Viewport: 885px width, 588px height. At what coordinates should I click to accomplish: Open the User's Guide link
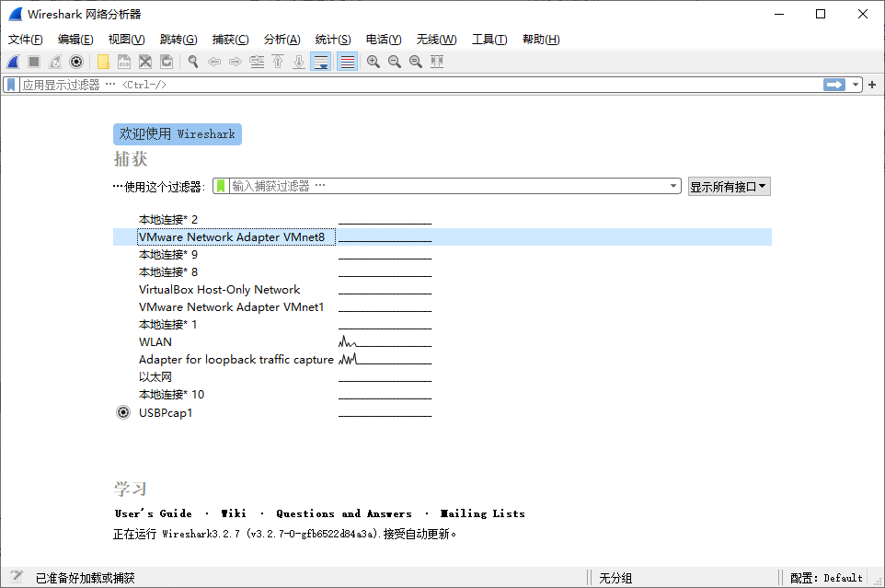153,513
